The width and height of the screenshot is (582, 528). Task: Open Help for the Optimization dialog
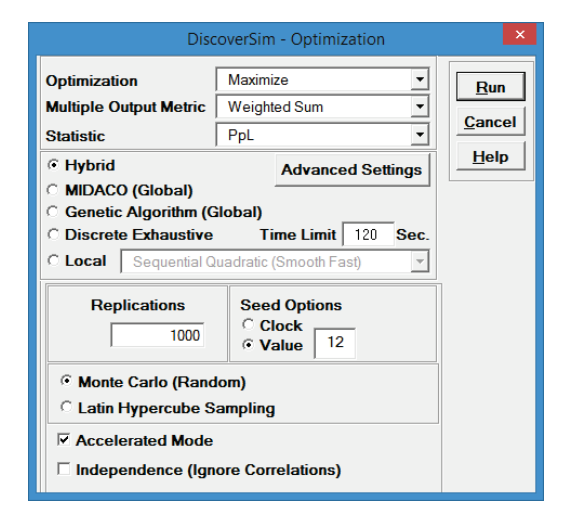[x=491, y=157]
